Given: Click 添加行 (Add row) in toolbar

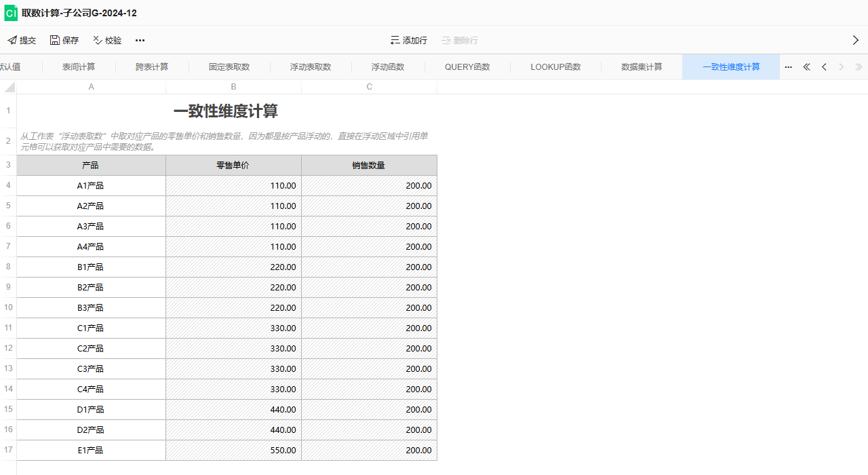Looking at the screenshot, I should tap(409, 41).
